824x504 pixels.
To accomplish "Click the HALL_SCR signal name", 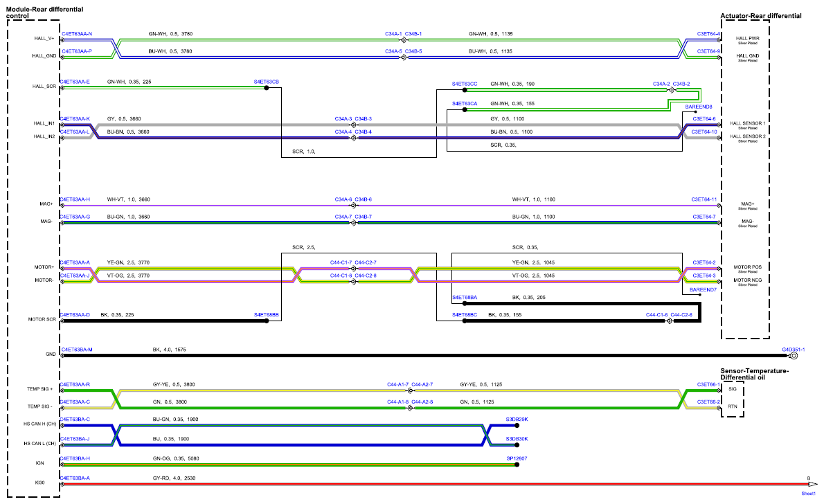I will click(44, 86).
